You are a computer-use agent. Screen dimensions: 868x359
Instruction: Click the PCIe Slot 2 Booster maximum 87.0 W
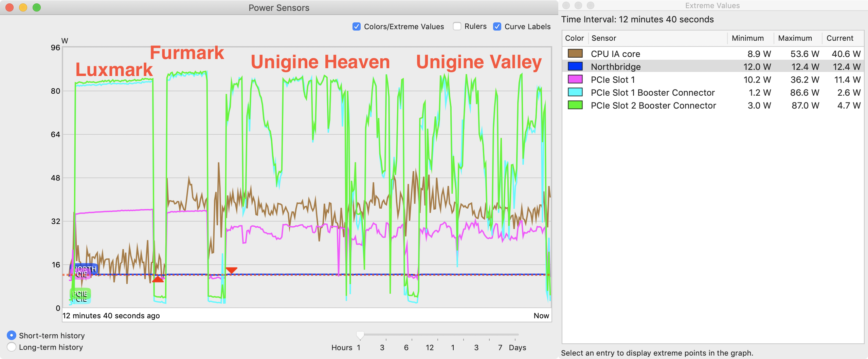[x=805, y=106]
